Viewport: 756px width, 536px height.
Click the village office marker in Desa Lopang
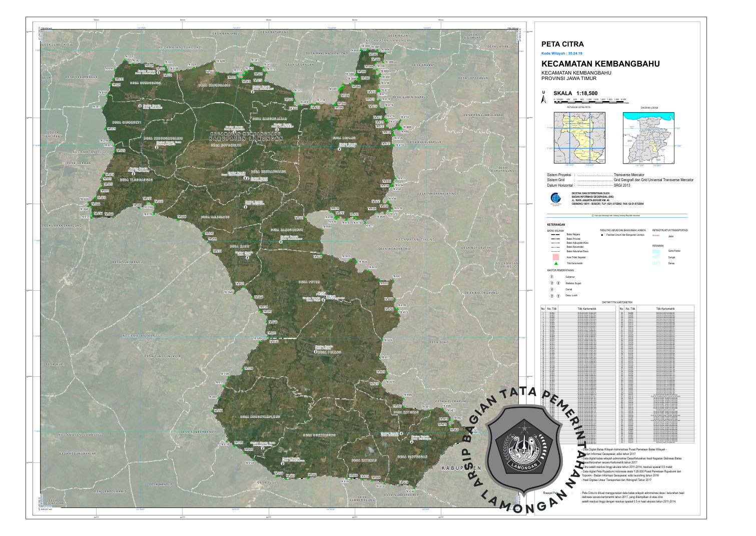pos(339,149)
